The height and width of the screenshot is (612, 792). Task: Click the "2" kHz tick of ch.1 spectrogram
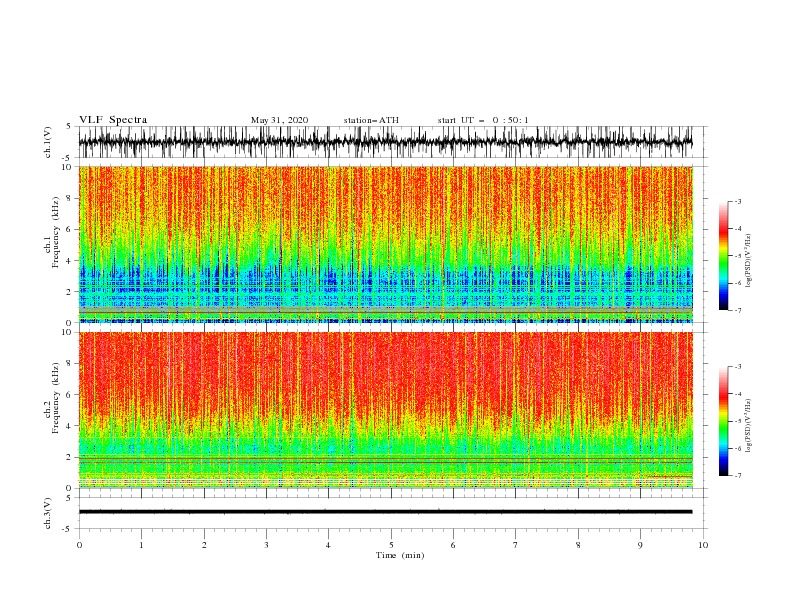(70, 292)
